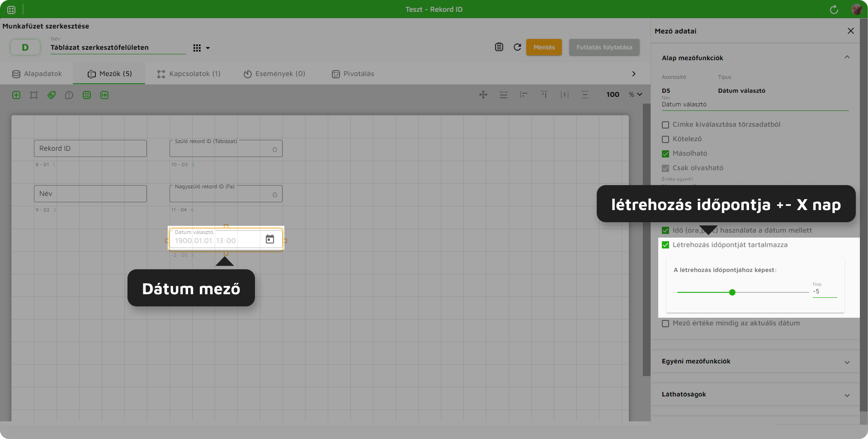Select the Mezők (5) tab

(109, 74)
